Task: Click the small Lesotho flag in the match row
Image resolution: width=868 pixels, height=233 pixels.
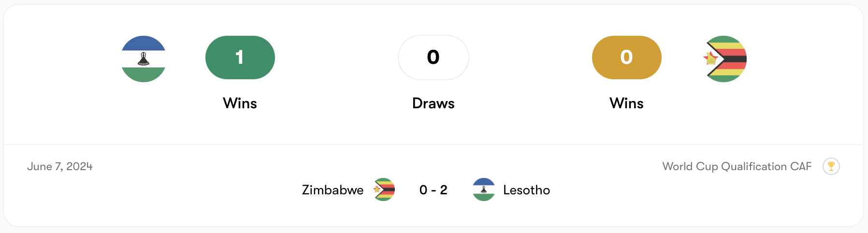Action: pyautogui.click(x=483, y=190)
